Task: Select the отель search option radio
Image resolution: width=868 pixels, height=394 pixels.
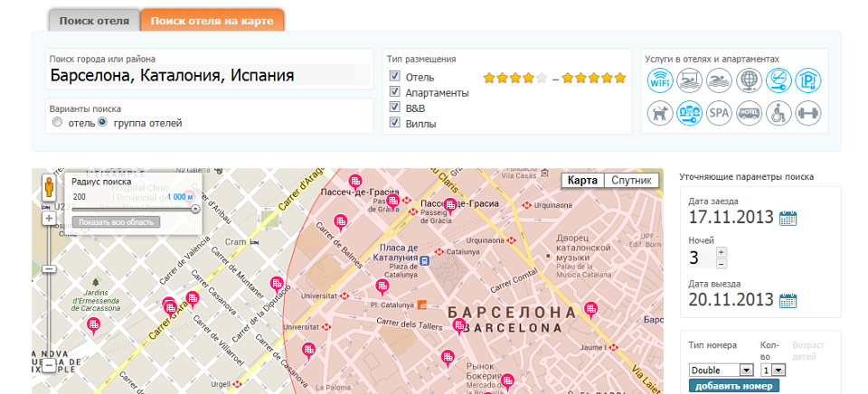Action: [x=57, y=123]
